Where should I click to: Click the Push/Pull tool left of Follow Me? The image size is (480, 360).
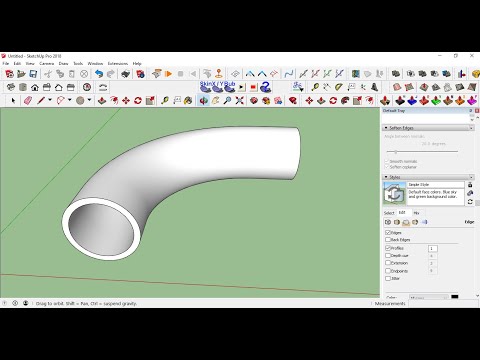[x=102, y=100]
